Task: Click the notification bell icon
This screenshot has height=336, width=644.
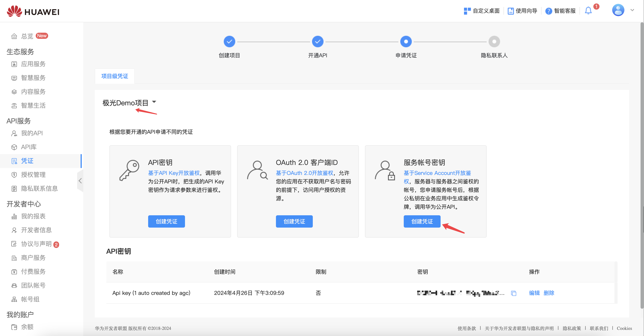Action: [x=588, y=11]
